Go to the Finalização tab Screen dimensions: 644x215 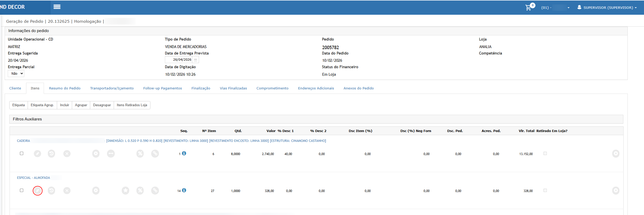pyautogui.click(x=201, y=88)
